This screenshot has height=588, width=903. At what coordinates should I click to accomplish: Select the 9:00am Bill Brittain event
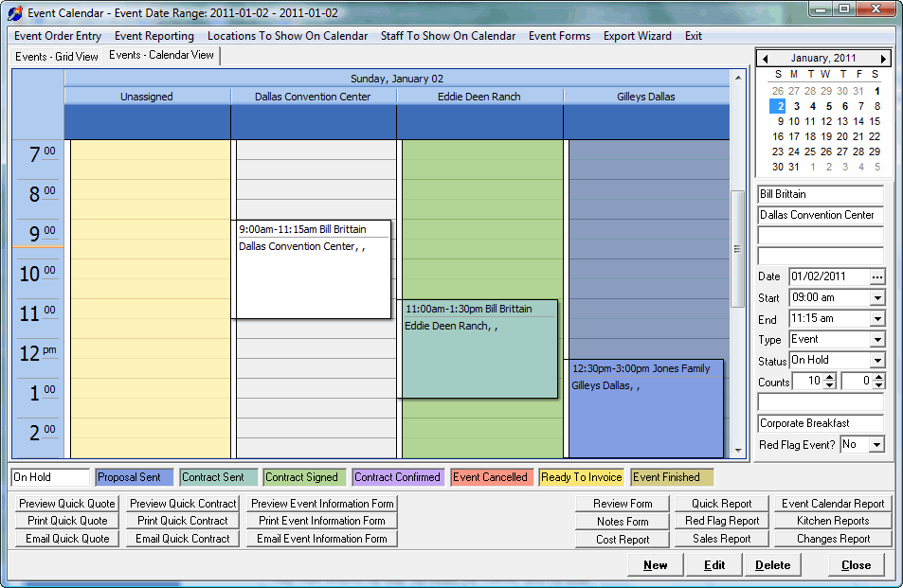314,269
